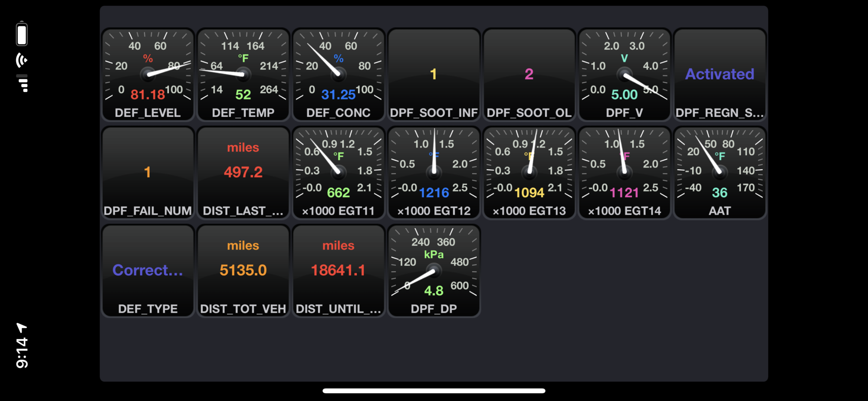The image size is (868, 401).
Task: Open the DPF_DP pressure gauge
Action: coord(434,270)
